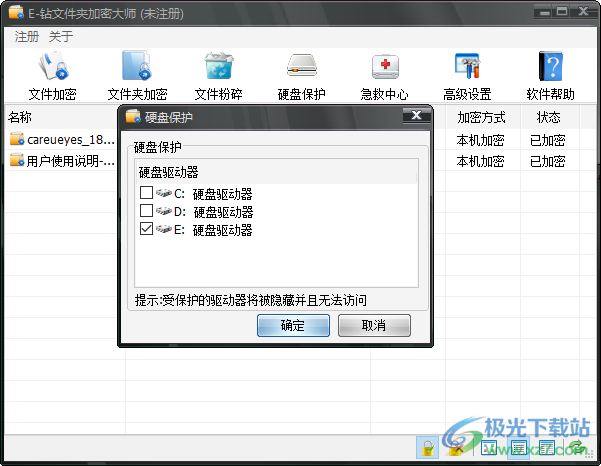The width and height of the screenshot is (601, 466).
Task: Select the C: 硬盘驱动器 label
Action: [213, 194]
